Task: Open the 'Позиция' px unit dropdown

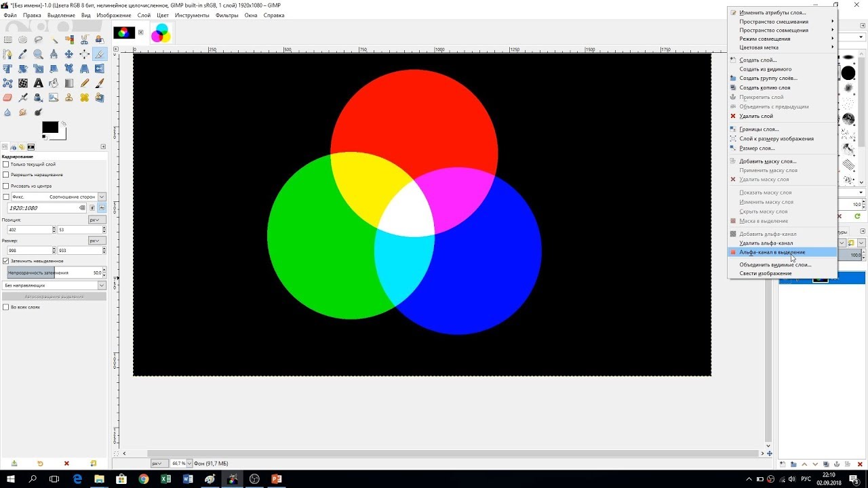Action: click(x=97, y=220)
